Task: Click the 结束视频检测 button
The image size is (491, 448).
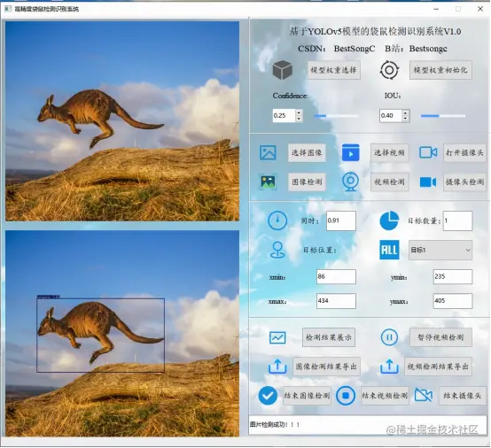Action: click(385, 396)
